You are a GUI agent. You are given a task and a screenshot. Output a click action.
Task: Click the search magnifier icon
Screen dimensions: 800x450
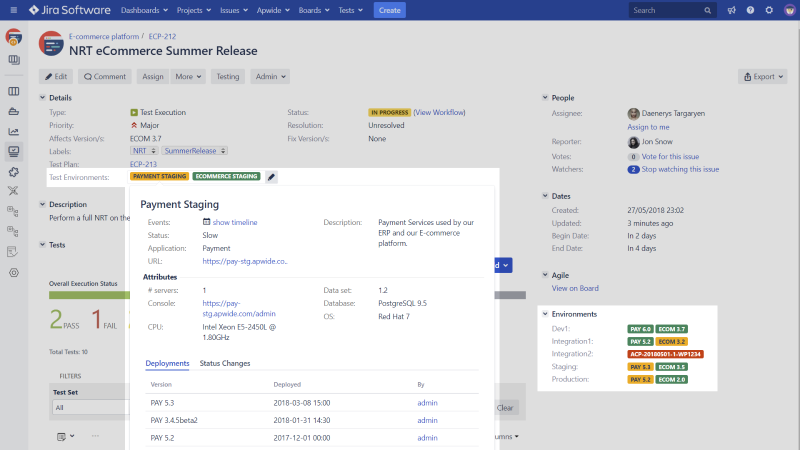[x=708, y=10]
